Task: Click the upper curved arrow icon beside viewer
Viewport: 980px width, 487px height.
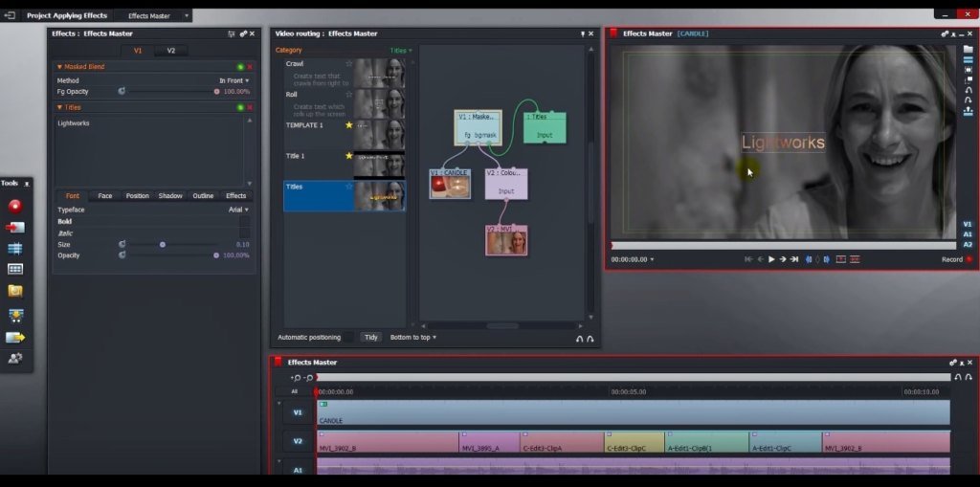Action: click(969, 90)
